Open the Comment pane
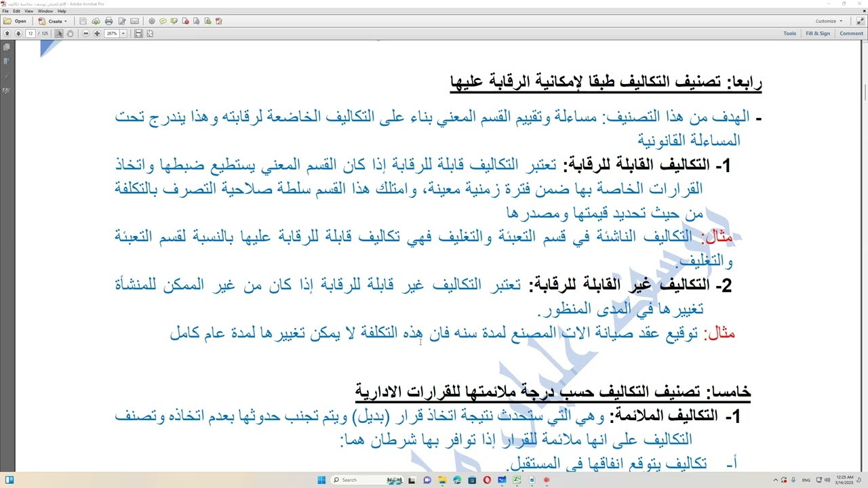The width and height of the screenshot is (868, 488). [851, 33]
